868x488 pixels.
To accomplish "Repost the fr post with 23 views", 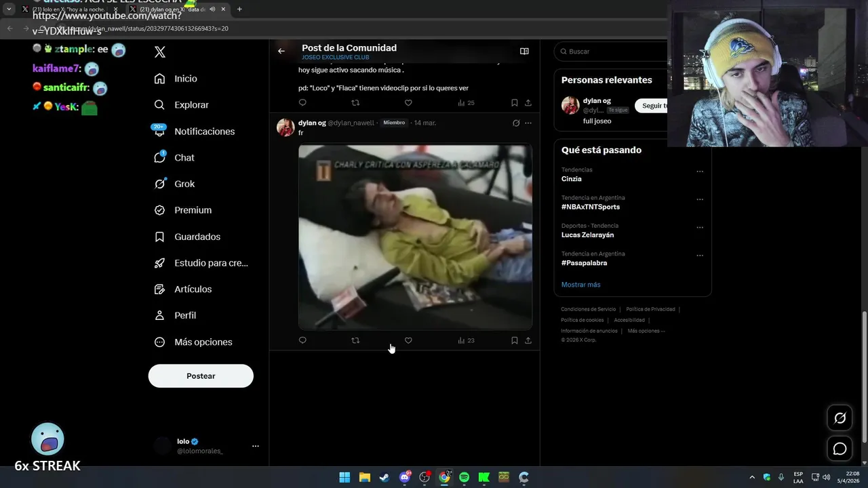I will [x=355, y=340].
